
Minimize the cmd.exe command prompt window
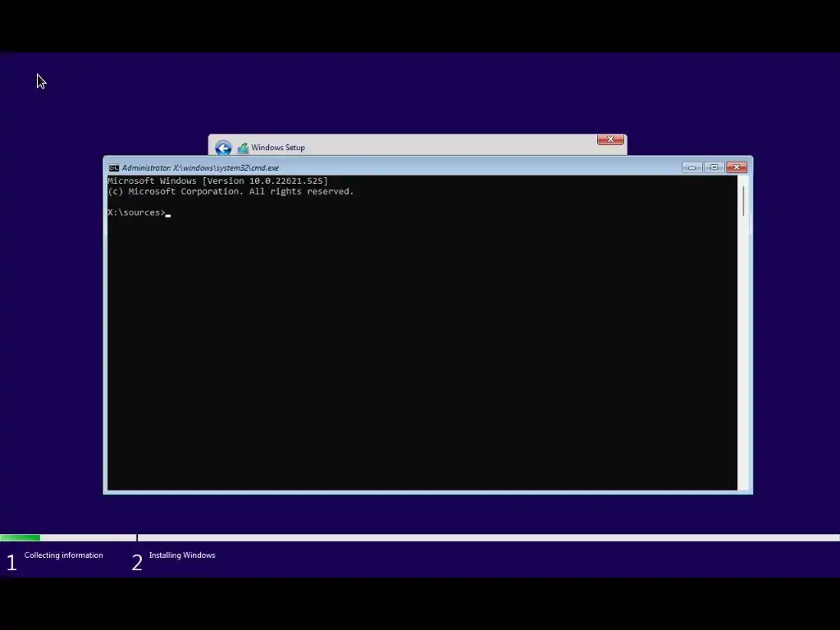[692, 167]
